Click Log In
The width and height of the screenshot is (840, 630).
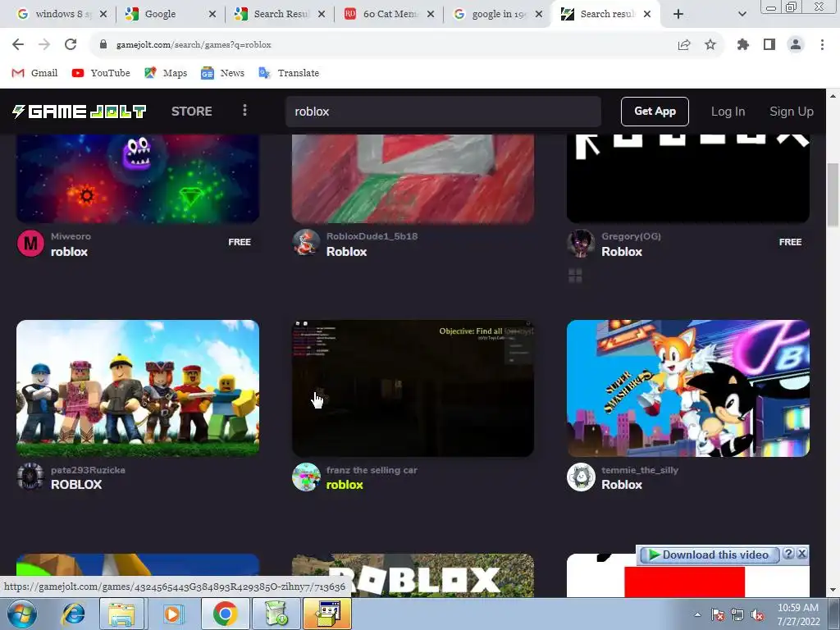pyautogui.click(x=728, y=112)
